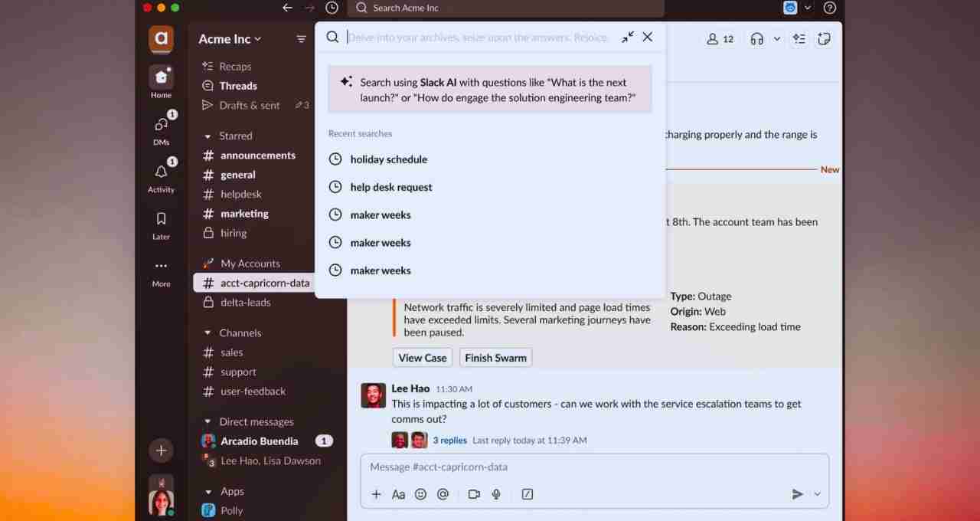
Task: Open the canvas icon in channel header
Action: tap(824, 39)
